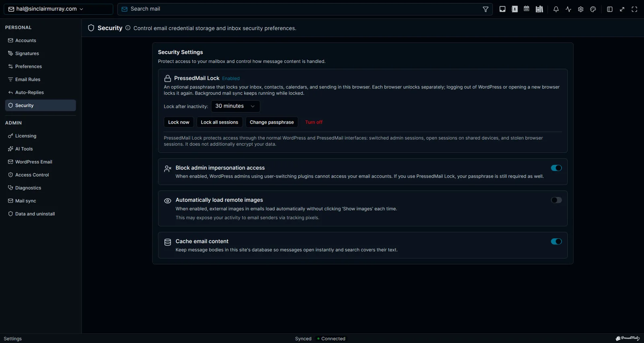The image size is (644, 343).
Task: Open the calendar icon in top toolbar
Action: (x=526, y=9)
